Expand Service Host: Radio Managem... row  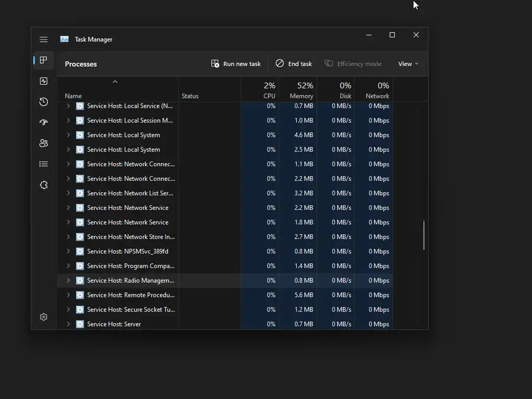tap(68, 281)
